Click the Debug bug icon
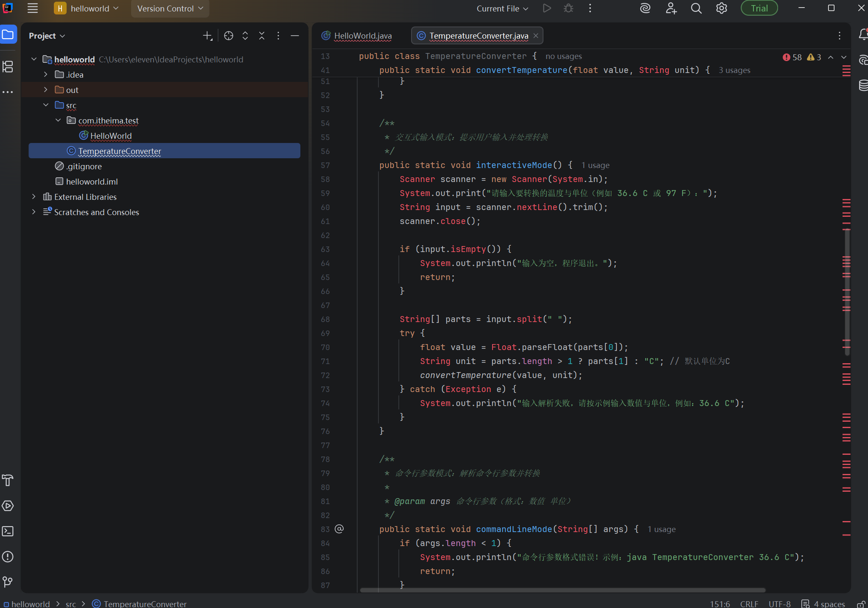868x608 pixels. 568,8
